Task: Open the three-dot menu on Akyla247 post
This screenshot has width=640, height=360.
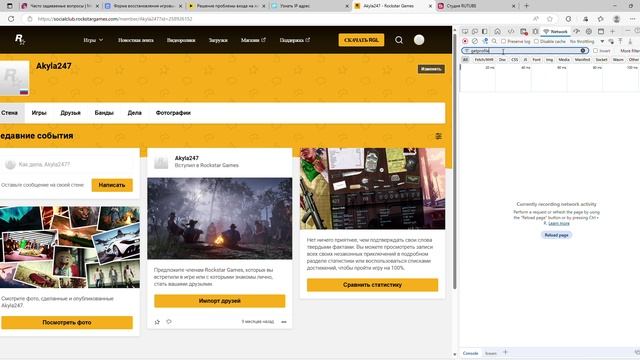Action: [284, 322]
